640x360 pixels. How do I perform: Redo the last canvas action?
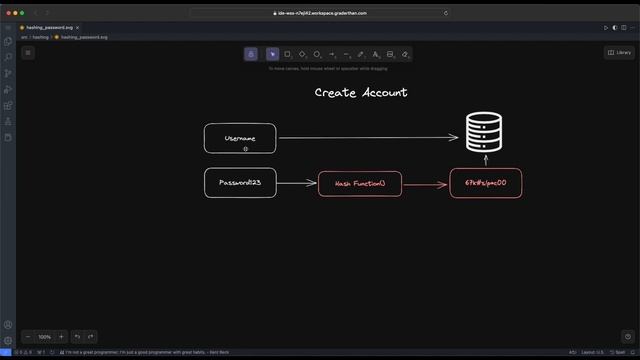(x=91, y=337)
